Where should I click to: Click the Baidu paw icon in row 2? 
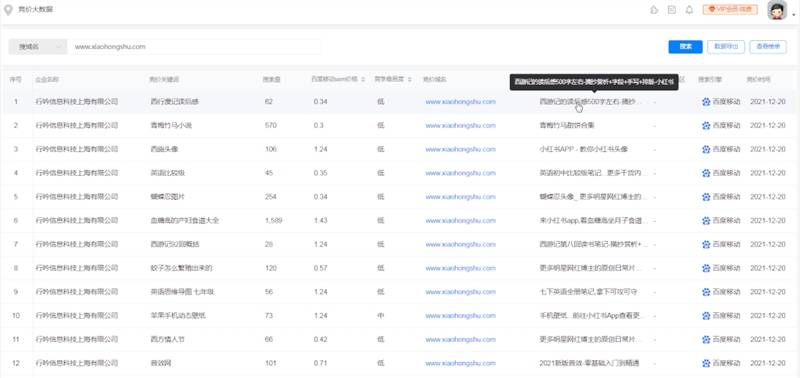706,125
